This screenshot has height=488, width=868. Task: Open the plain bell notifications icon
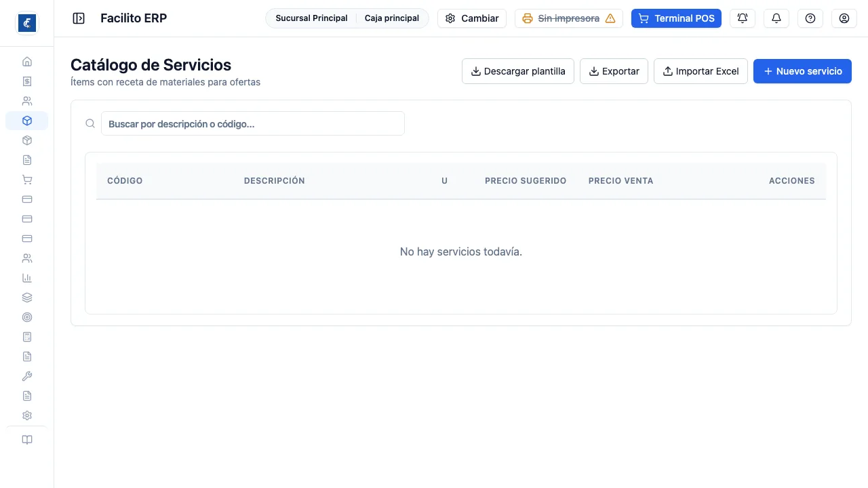[x=776, y=18]
